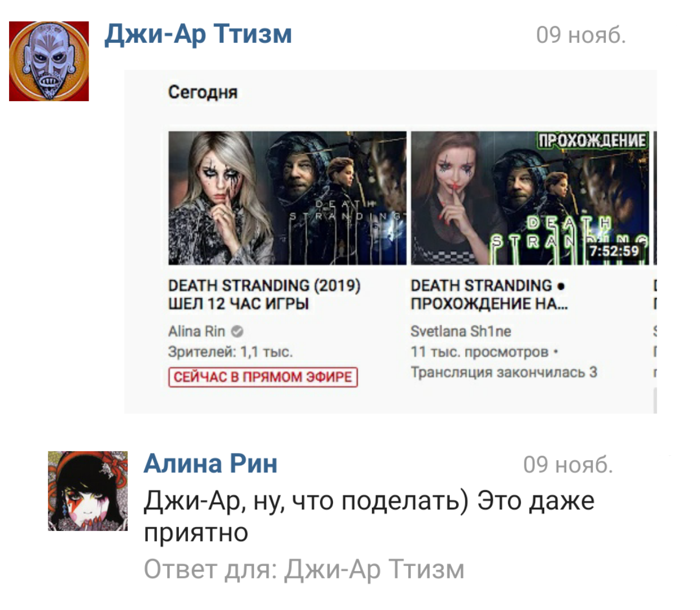Open the attached screenshot image in the post
The image size is (700, 610).
pos(391,242)
